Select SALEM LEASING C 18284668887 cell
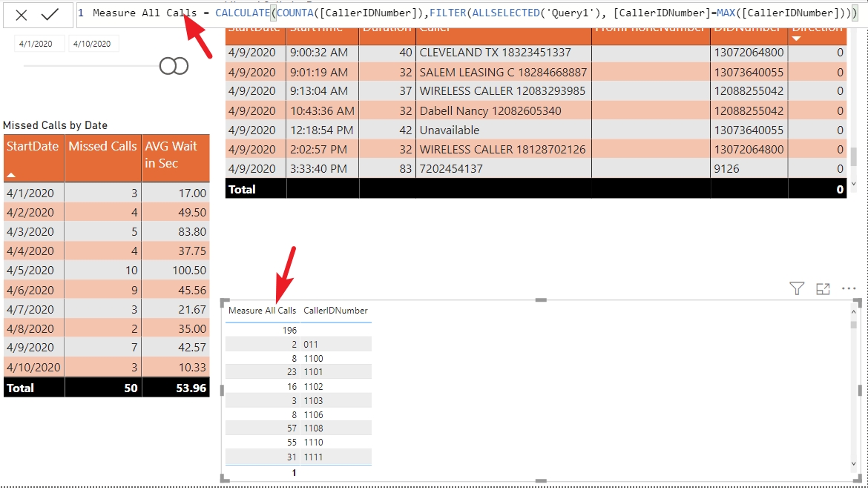This screenshot has height=490, width=868. pos(503,73)
